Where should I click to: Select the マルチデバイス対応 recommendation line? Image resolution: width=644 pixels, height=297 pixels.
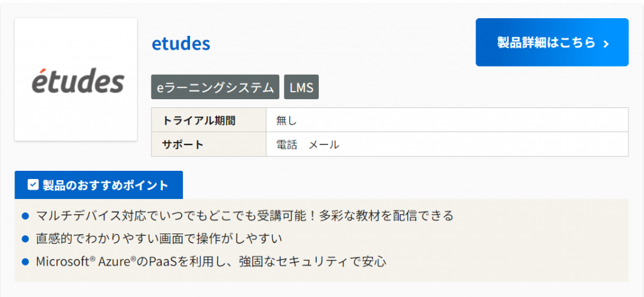click(245, 216)
